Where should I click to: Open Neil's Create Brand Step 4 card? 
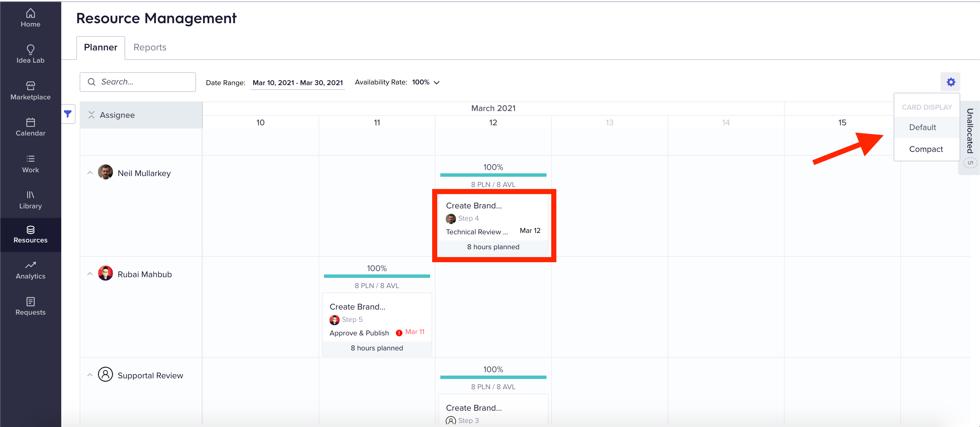pos(493,225)
